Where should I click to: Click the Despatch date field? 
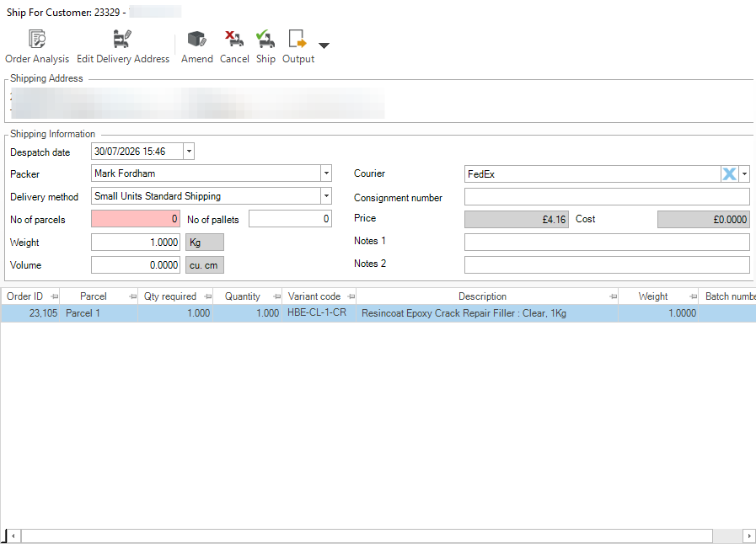137,152
